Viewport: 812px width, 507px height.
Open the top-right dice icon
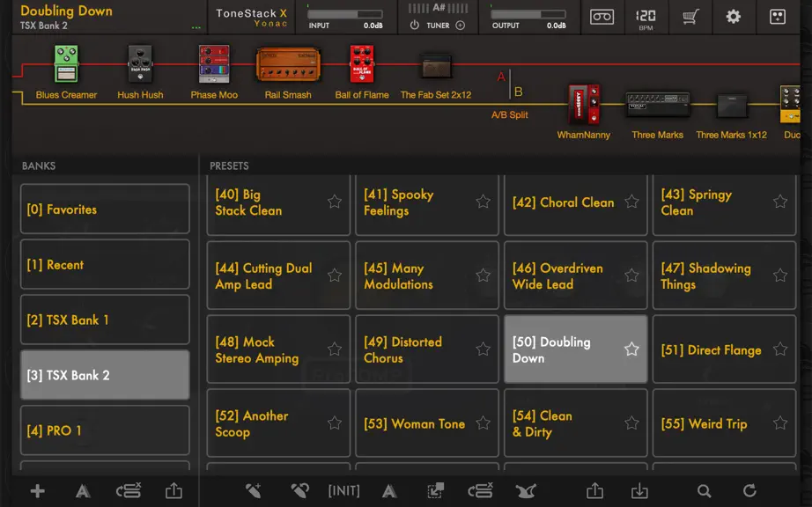click(x=778, y=17)
